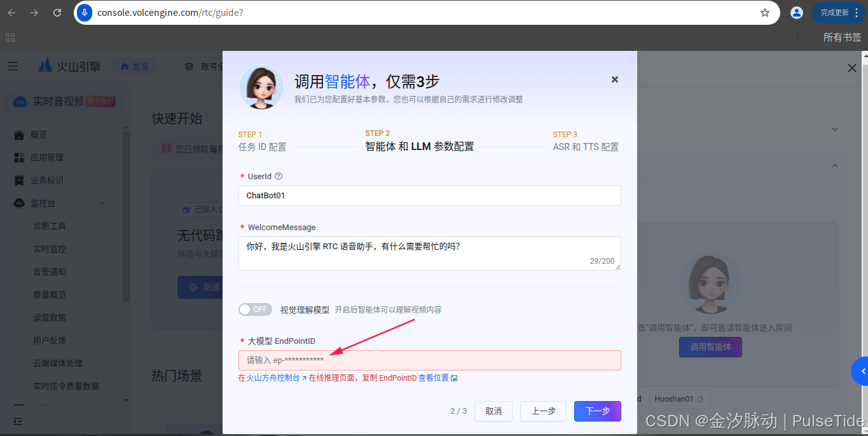Click 取消 to cancel the dialog
The height and width of the screenshot is (436, 868).
pyautogui.click(x=493, y=411)
